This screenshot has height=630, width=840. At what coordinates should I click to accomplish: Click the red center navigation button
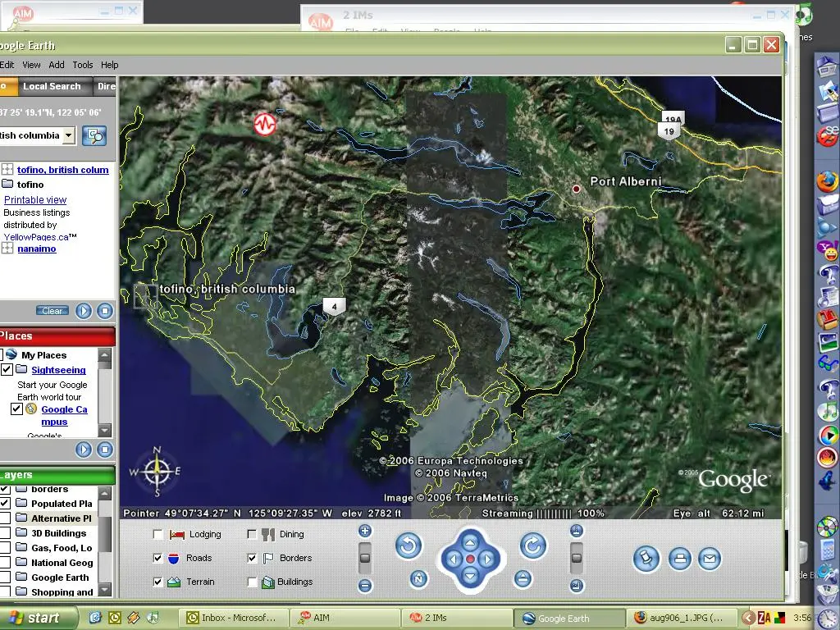tap(470, 559)
